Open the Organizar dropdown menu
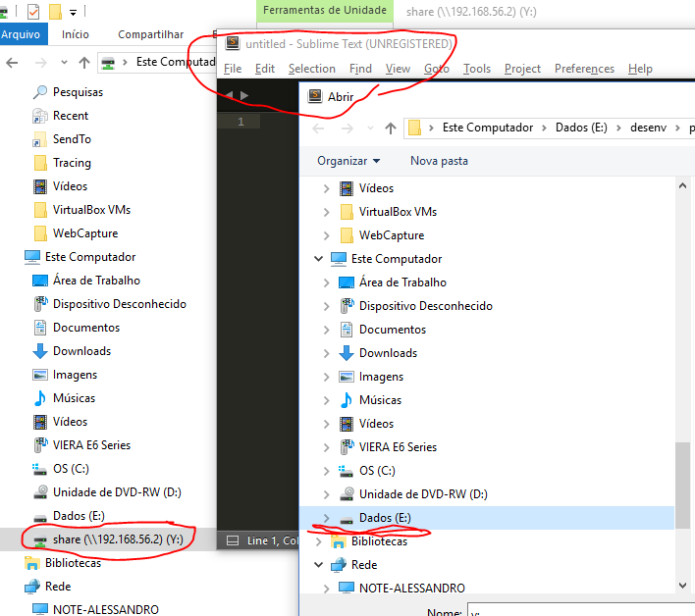The image size is (695, 616). tap(348, 161)
